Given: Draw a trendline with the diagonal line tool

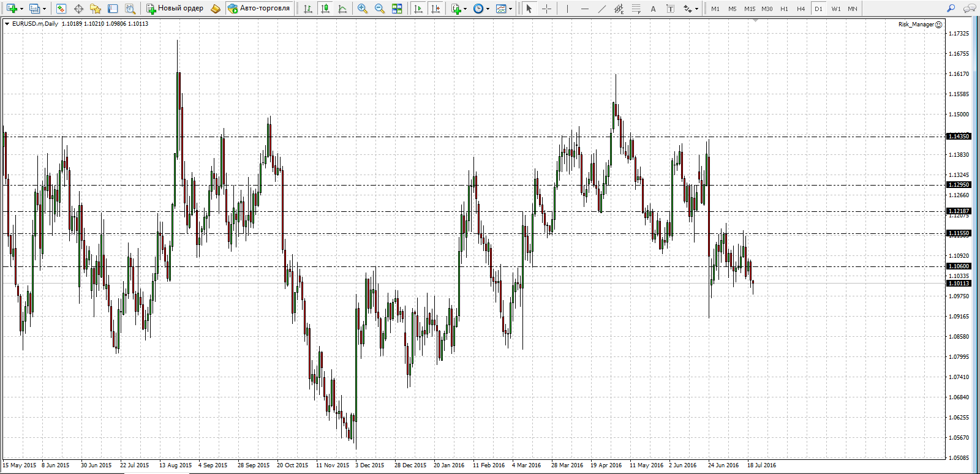Looking at the screenshot, I should click(x=601, y=9).
